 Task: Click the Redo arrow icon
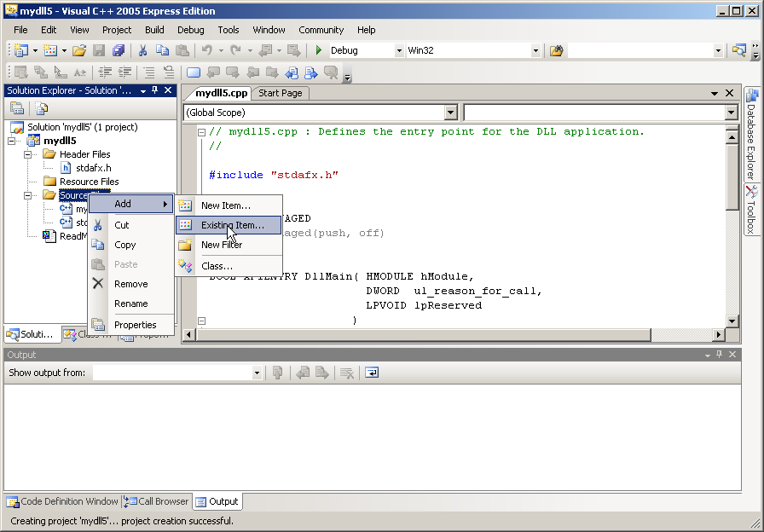[236, 50]
